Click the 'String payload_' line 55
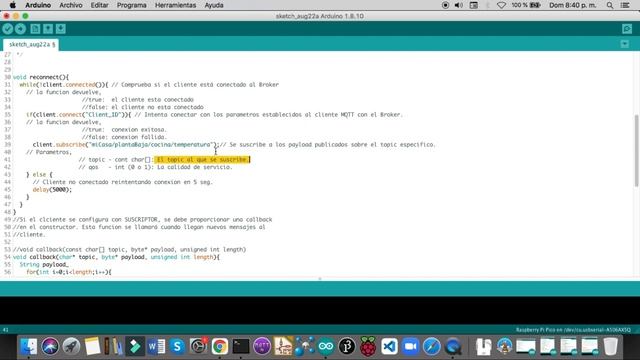The width and height of the screenshot is (640, 360). point(44,264)
